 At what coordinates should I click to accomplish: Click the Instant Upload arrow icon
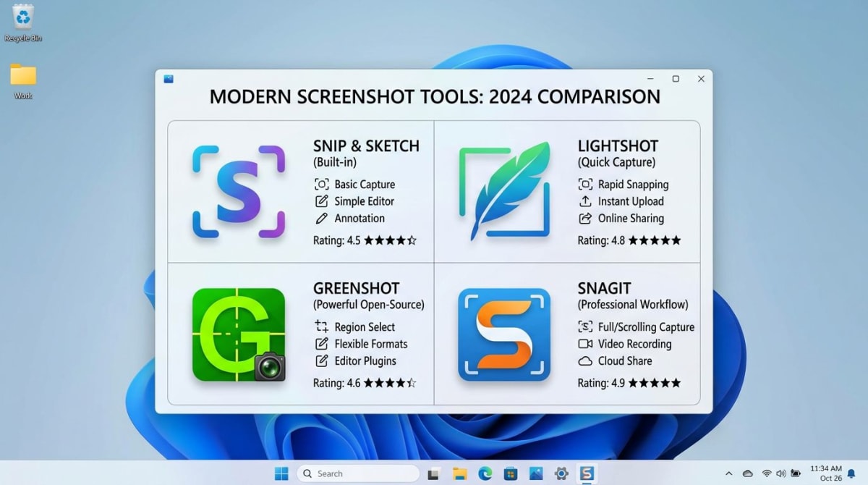click(x=585, y=201)
